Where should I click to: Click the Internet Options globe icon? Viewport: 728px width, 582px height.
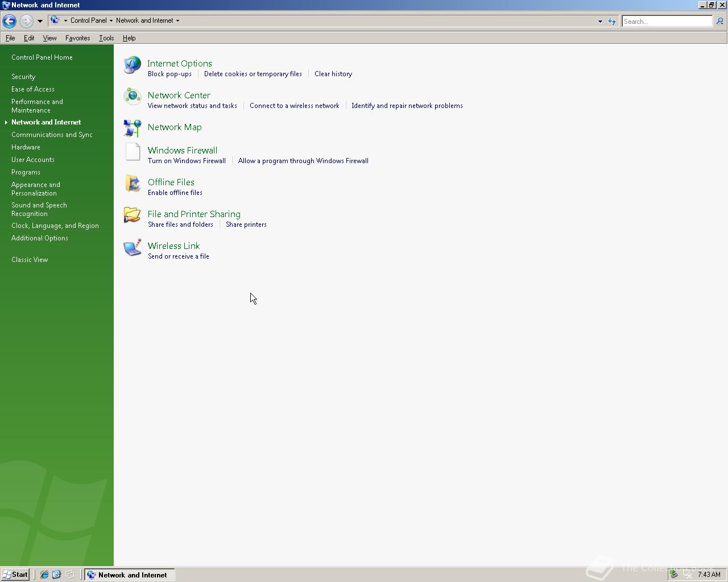(x=133, y=65)
